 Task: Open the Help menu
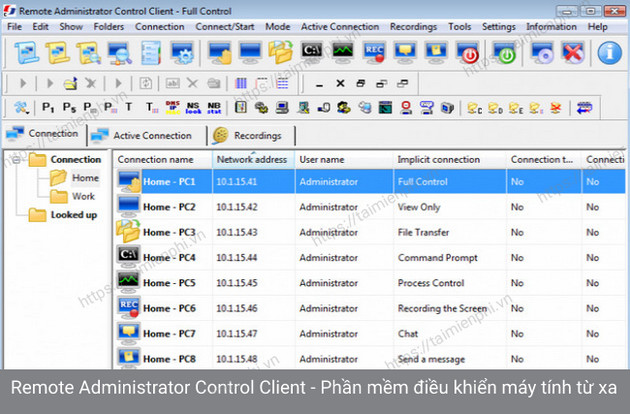pyautogui.click(x=597, y=27)
